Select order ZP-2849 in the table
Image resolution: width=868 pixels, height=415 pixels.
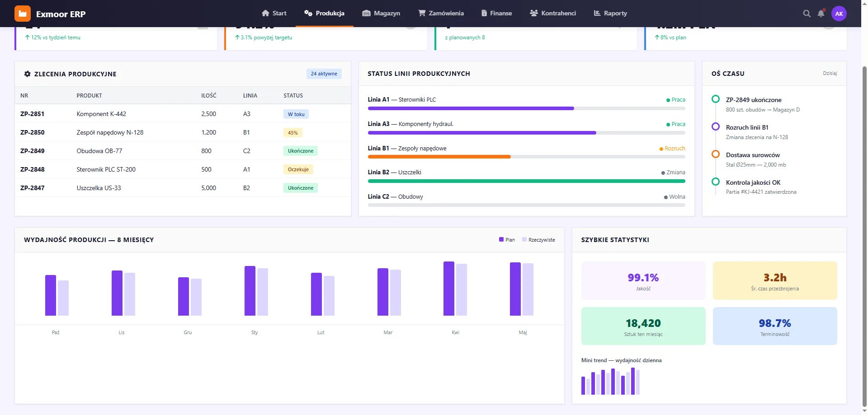tap(32, 151)
